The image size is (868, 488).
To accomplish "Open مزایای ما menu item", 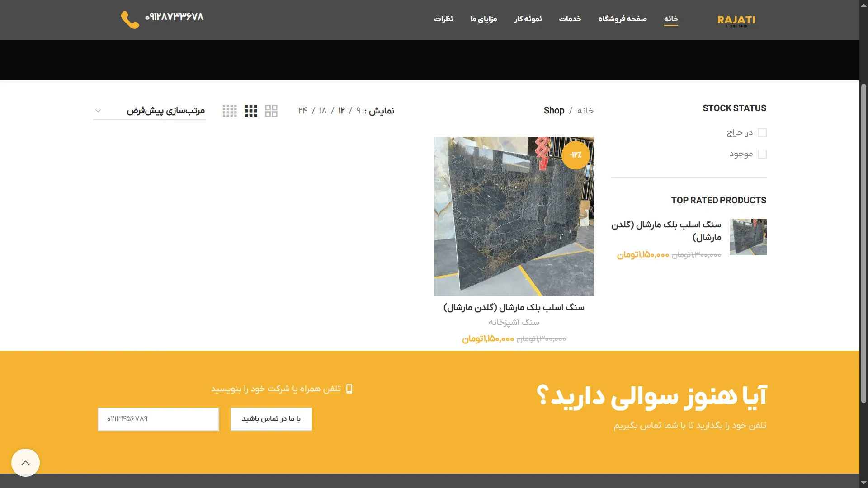I will [484, 19].
